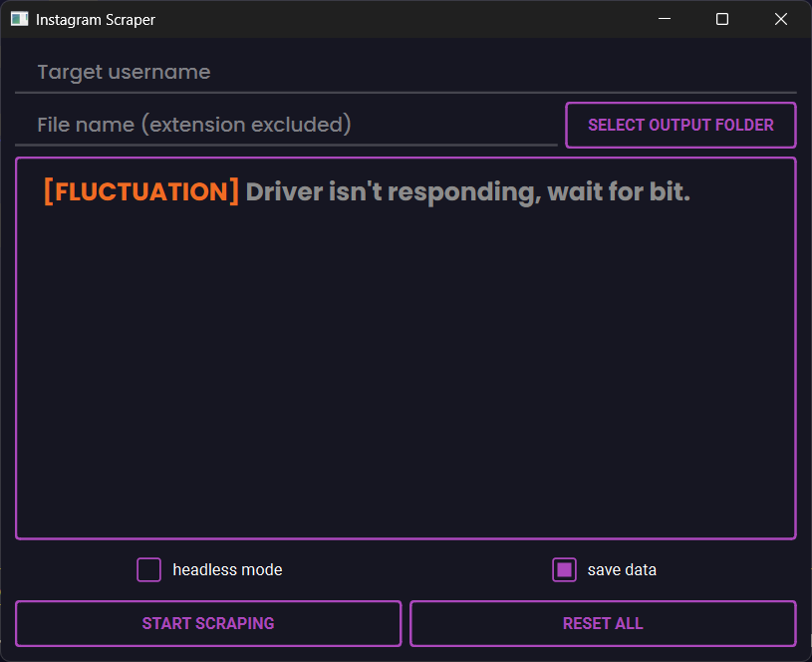Click the 'headless mode' label text

click(x=227, y=570)
